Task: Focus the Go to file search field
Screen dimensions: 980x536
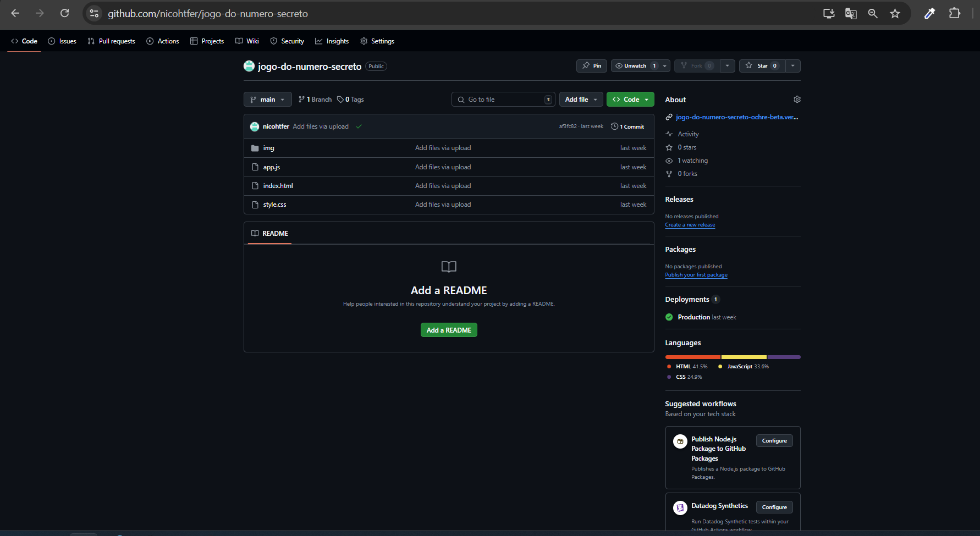Action: 503,100
